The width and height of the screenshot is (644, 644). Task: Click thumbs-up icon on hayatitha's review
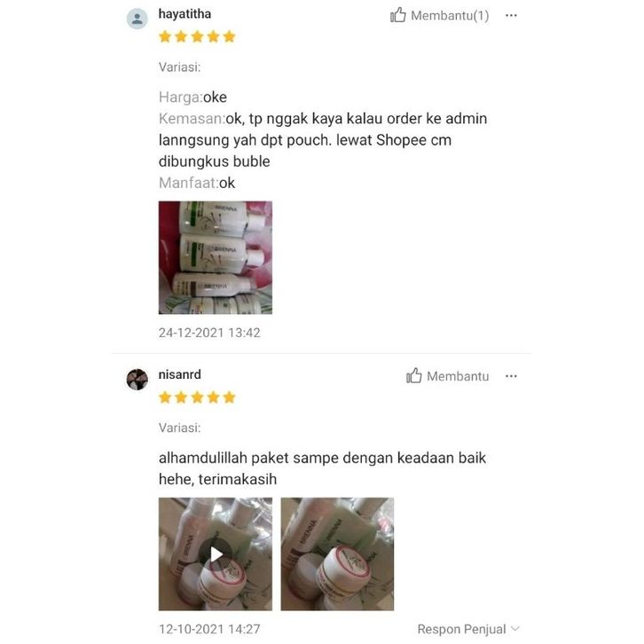(397, 15)
